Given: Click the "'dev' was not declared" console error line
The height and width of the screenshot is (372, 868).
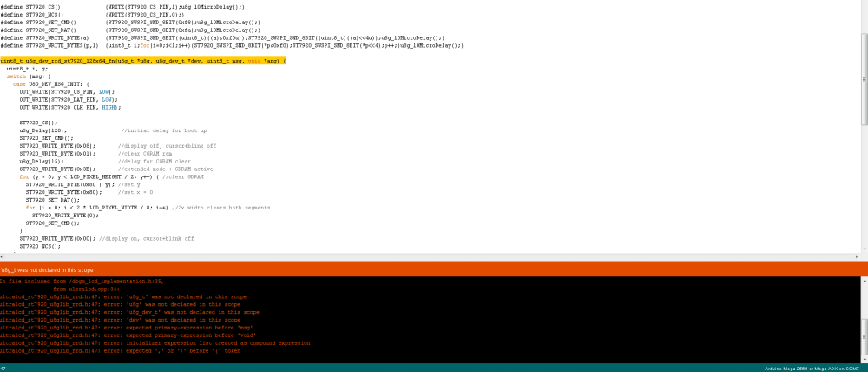Looking at the screenshot, I should click(x=120, y=320).
